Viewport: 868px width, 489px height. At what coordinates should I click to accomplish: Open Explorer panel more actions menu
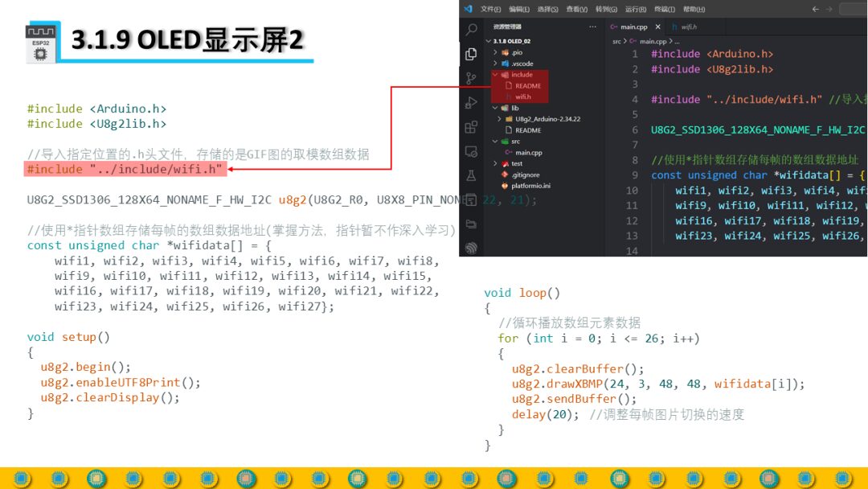tap(593, 27)
